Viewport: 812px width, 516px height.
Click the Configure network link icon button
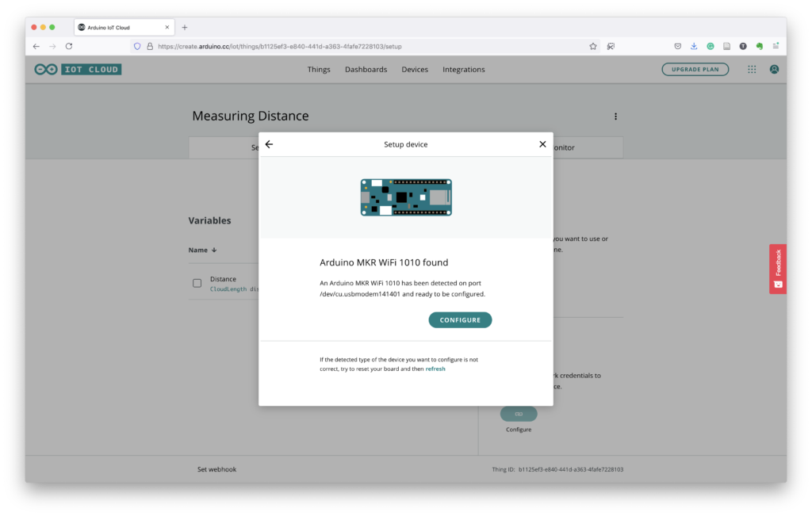point(519,414)
